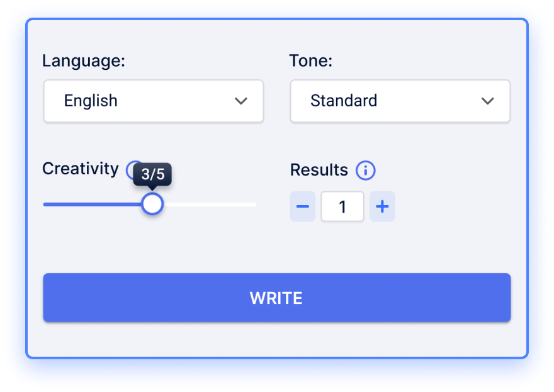Screen dimensions: 554x392
Task: Click the Tone: label
Action: pyautogui.click(x=311, y=61)
